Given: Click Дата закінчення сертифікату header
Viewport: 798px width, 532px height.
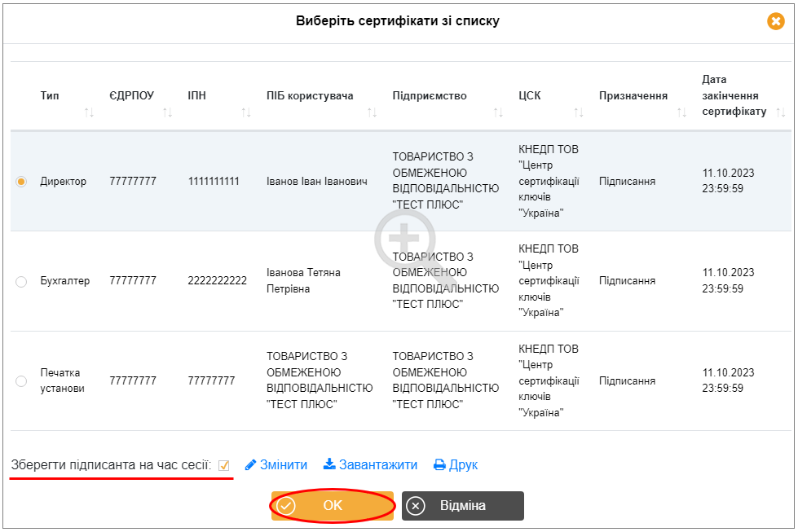Looking at the screenshot, I should click(x=734, y=95).
